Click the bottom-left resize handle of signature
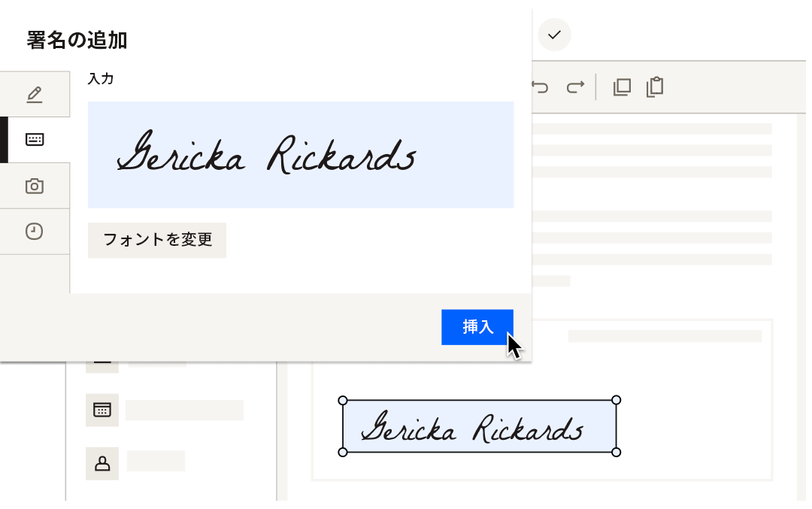Screen dimensions: 812x509 pyautogui.click(x=343, y=452)
